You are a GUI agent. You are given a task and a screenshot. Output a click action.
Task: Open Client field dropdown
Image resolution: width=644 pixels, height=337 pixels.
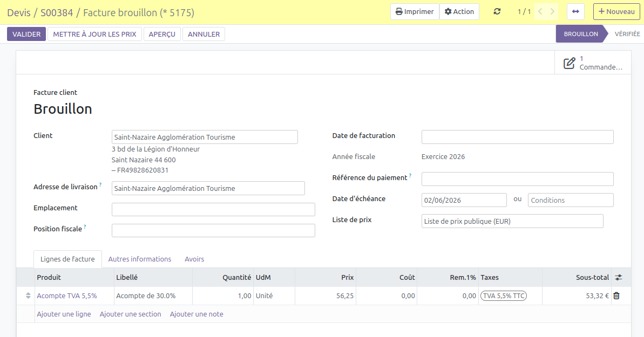pyautogui.click(x=205, y=137)
